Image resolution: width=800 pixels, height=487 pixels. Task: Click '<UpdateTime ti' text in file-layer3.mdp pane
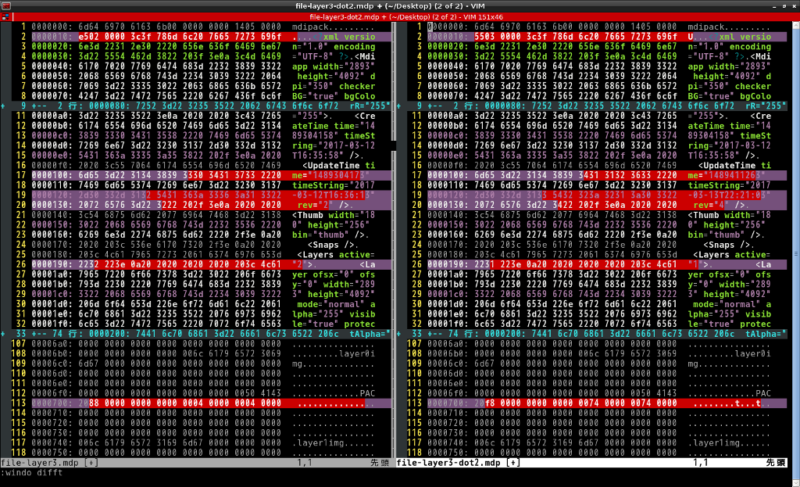(339, 166)
